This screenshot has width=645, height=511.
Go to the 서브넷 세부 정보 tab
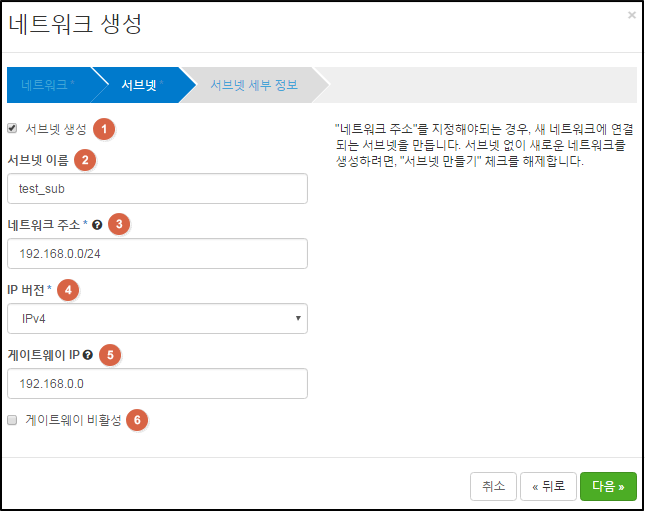[x=254, y=85]
